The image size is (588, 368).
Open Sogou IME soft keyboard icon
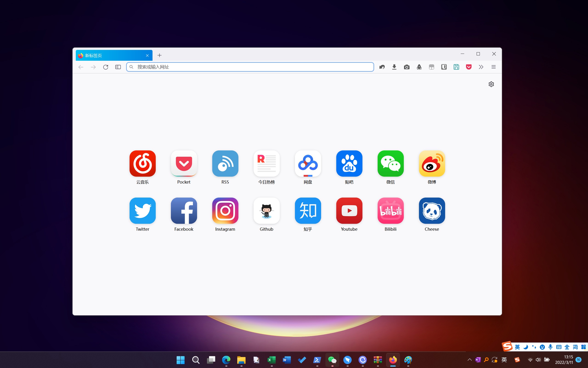pos(559,347)
